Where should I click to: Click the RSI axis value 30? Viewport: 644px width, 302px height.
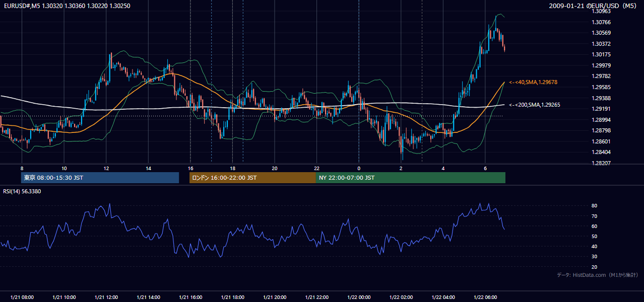coord(595,257)
